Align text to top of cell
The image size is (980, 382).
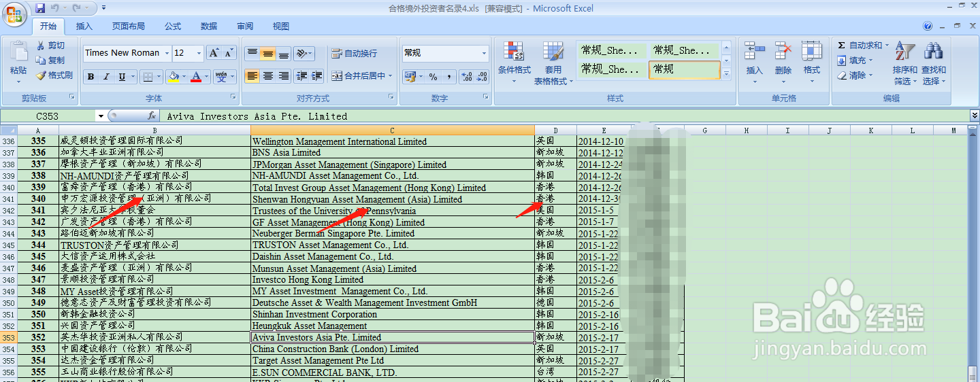coord(252,53)
